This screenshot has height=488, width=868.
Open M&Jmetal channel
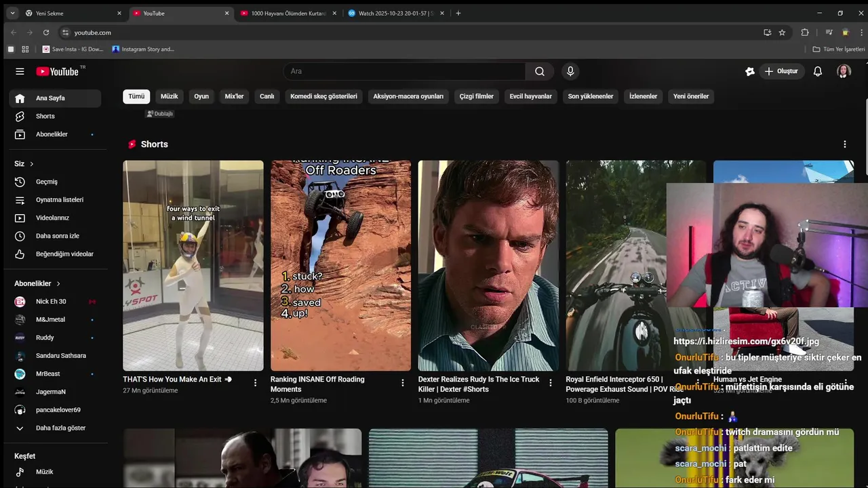coord(55,320)
